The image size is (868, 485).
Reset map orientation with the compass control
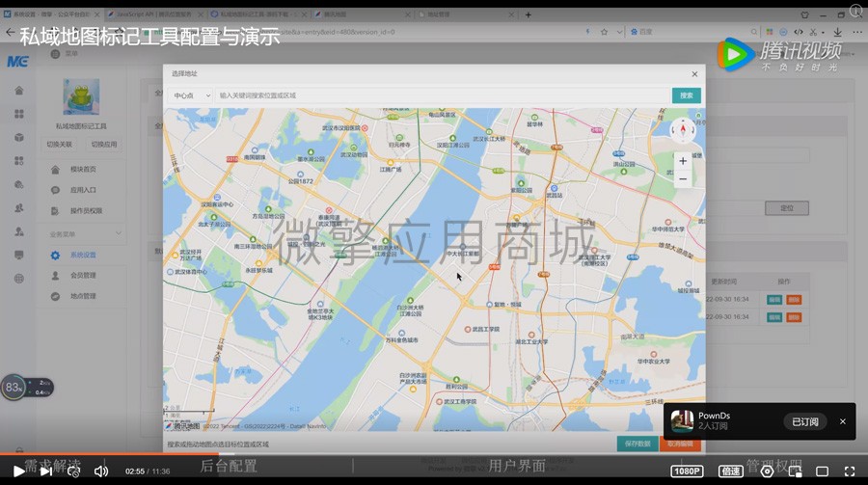pyautogui.click(x=683, y=131)
